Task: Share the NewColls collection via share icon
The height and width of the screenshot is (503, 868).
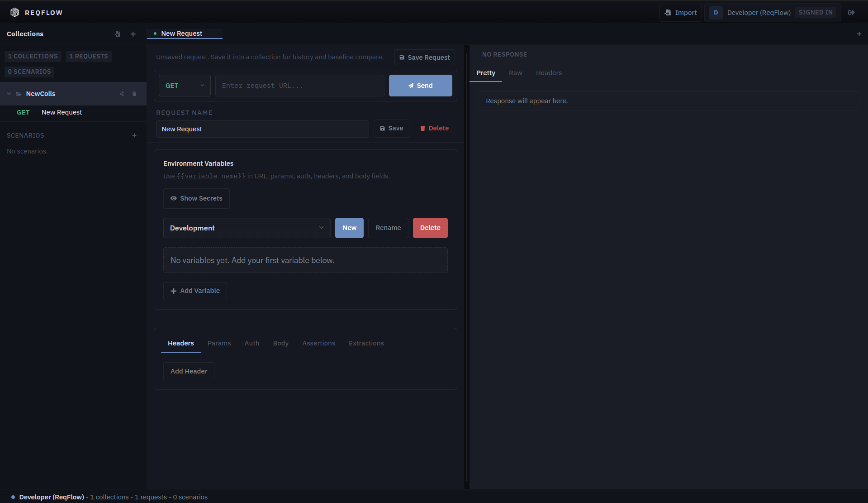Action: pos(121,94)
